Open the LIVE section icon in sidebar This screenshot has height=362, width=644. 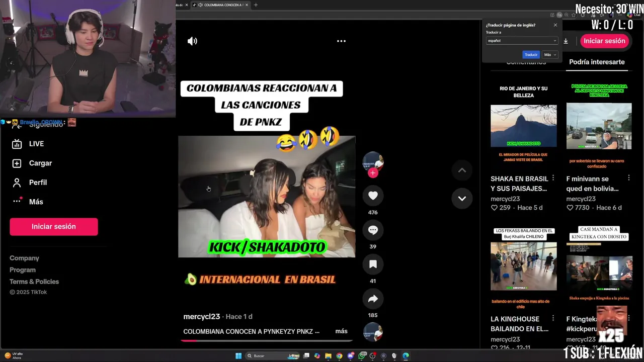tap(17, 144)
